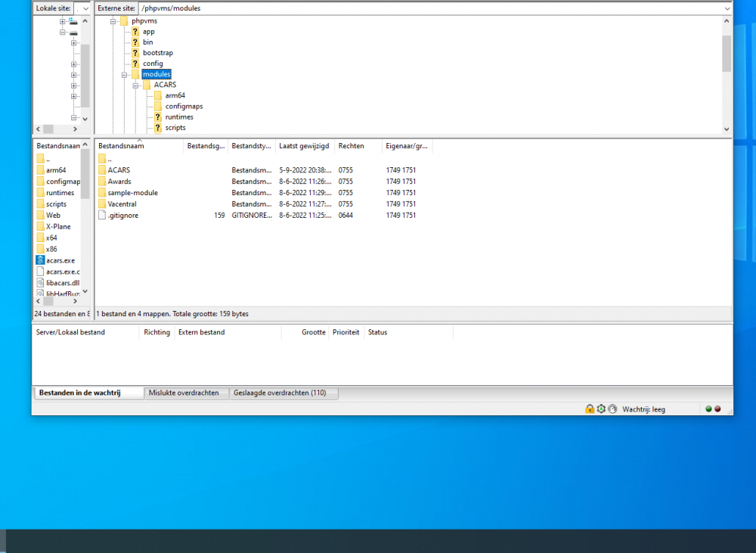
Task: Select the bootstrap folder in remote tree
Action: coord(157,53)
